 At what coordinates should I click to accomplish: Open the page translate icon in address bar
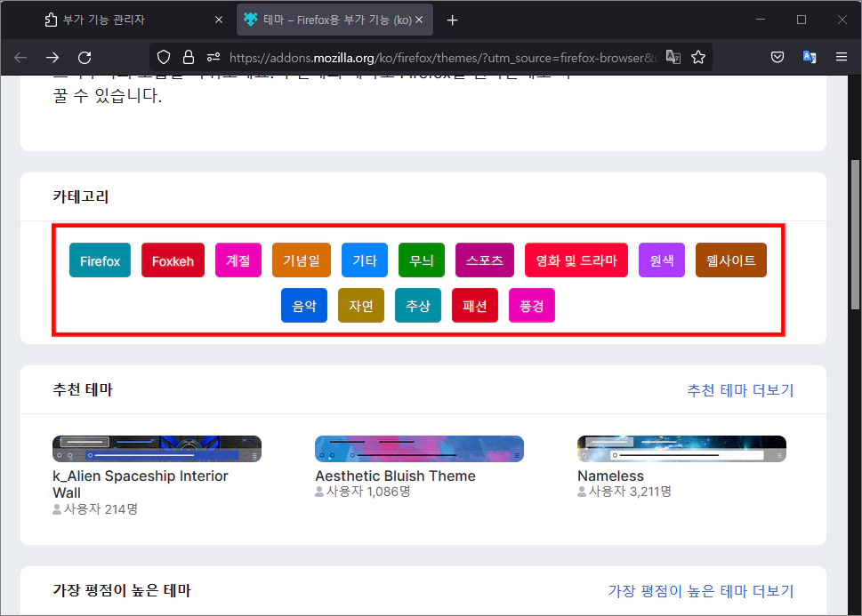click(x=673, y=57)
